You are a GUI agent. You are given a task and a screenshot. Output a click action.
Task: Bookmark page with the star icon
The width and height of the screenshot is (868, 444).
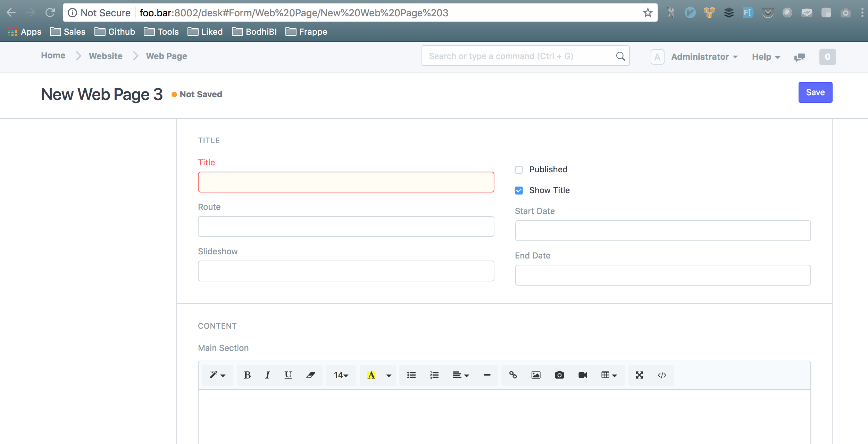pyautogui.click(x=648, y=13)
